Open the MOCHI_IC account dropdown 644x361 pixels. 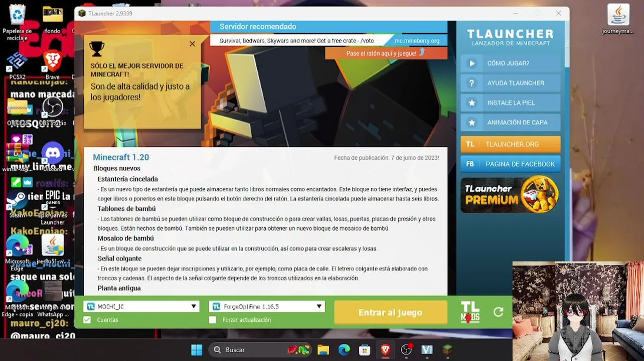point(141,306)
